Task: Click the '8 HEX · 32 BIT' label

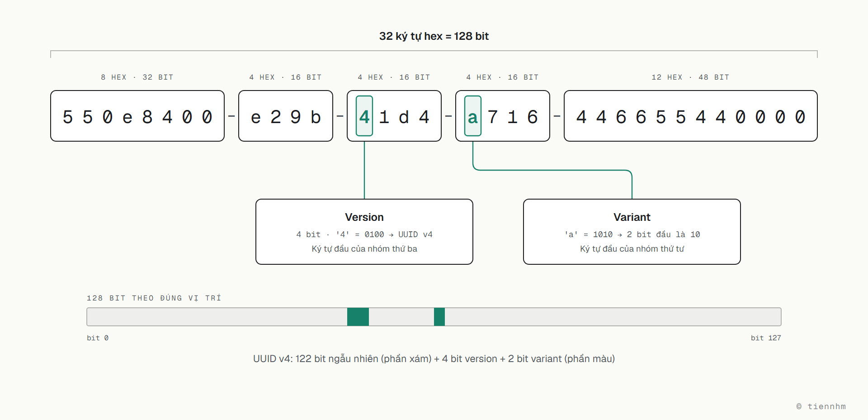Action: pos(137,77)
